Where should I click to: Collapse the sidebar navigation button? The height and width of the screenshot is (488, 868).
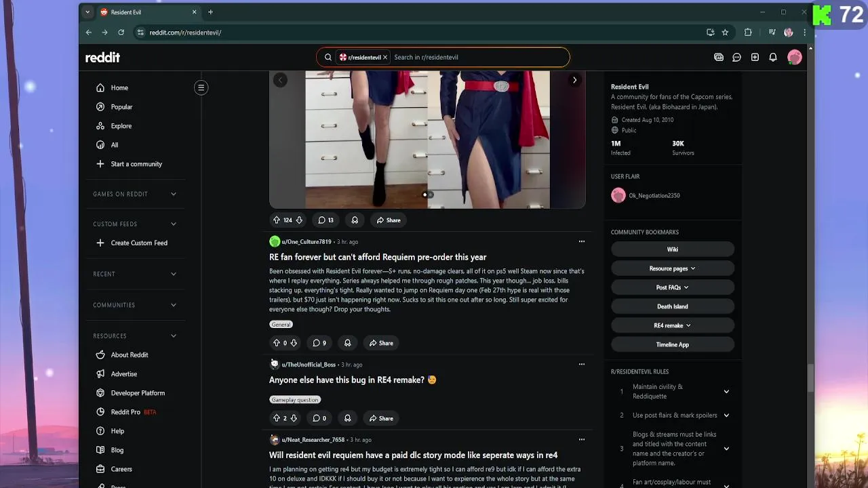tap(201, 87)
